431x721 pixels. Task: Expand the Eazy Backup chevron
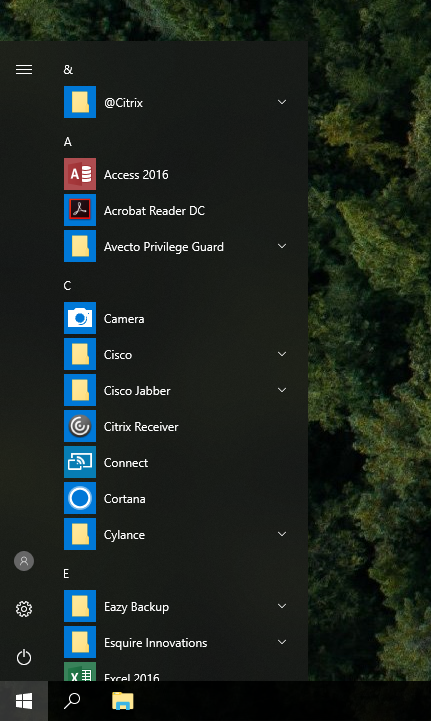click(282, 606)
